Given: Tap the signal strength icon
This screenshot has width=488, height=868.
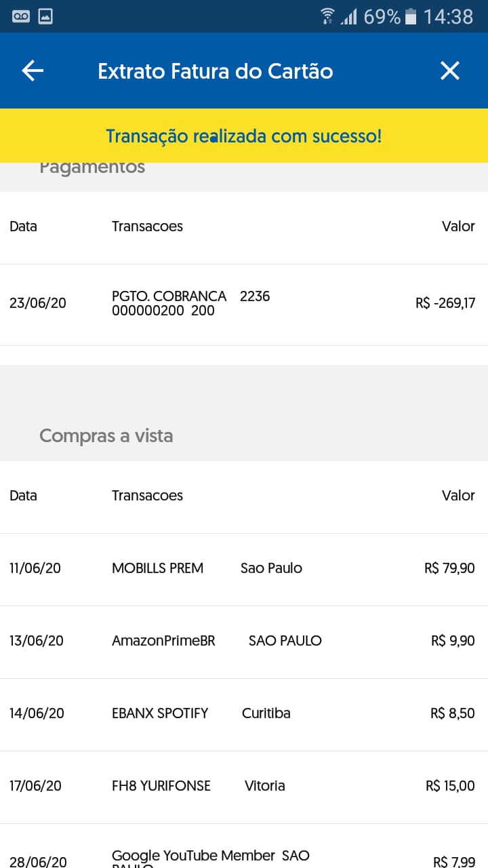Looking at the screenshot, I should tap(349, 16).
